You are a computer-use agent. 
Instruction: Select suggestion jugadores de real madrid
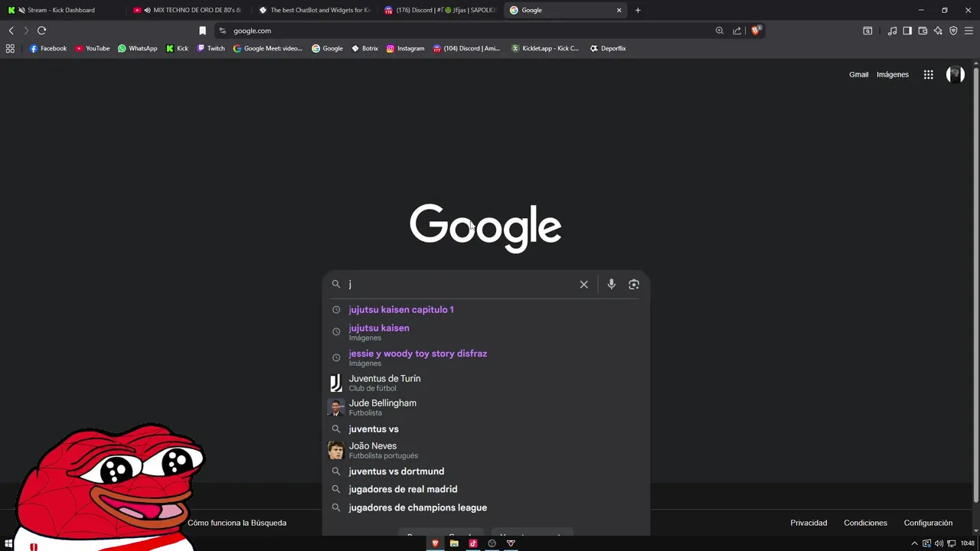[x=485, y=489]
